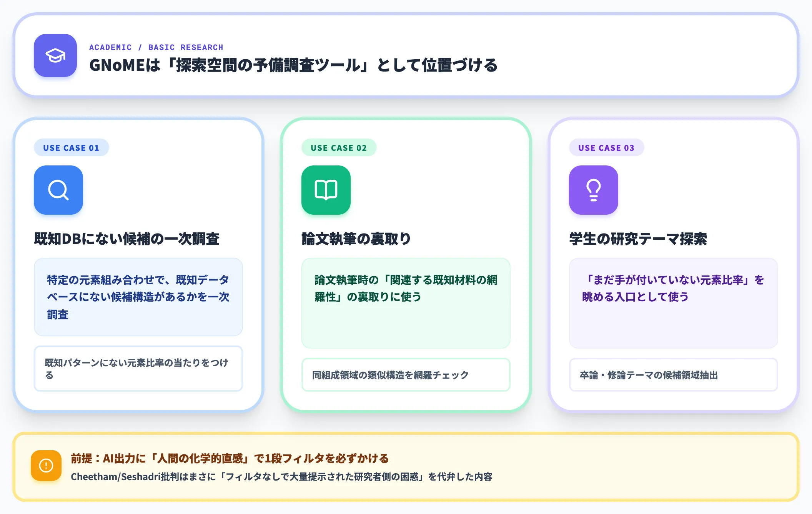This screenshot has height=514, width=812.
Task: Click the bold premise line starting with 前提:AI出力に
Action: [230, 459]
